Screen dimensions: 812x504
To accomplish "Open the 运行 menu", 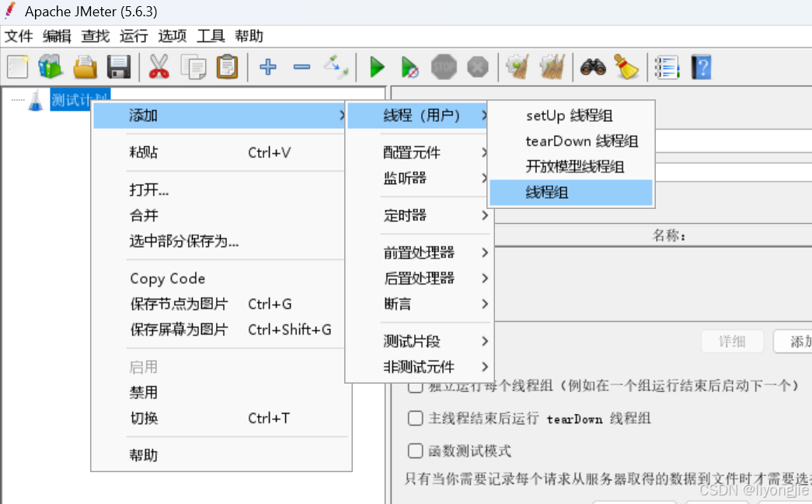I will tap(134, 36).
